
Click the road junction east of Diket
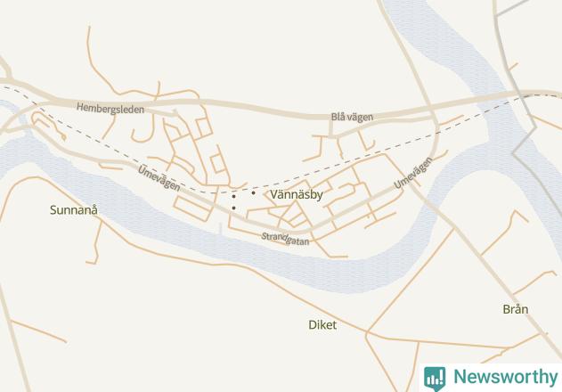(x=366, y=333)
